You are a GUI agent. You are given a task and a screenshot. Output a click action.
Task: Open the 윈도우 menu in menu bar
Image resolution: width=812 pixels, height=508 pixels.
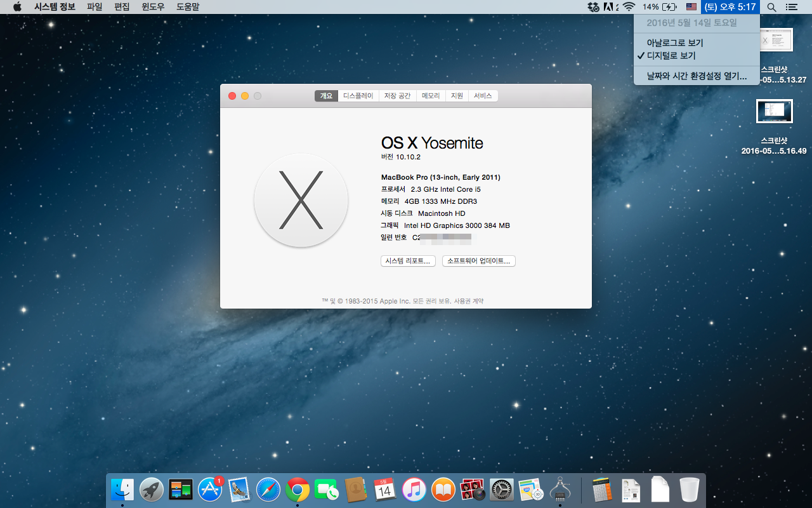[152, 7]
